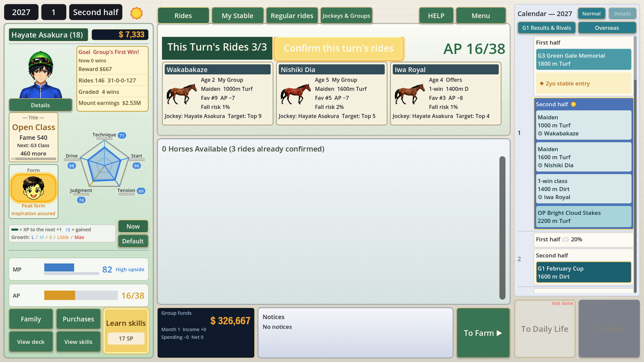Select OP Bright Cloud Stakes calendar entry
The width and height of the screenshot is (644, 362).
point(584,217)
